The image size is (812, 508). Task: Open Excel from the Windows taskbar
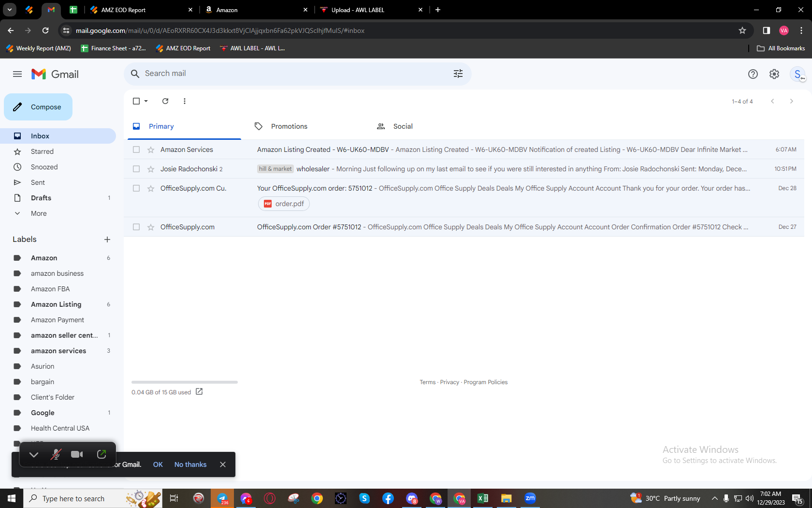click(x=482, y=498)
